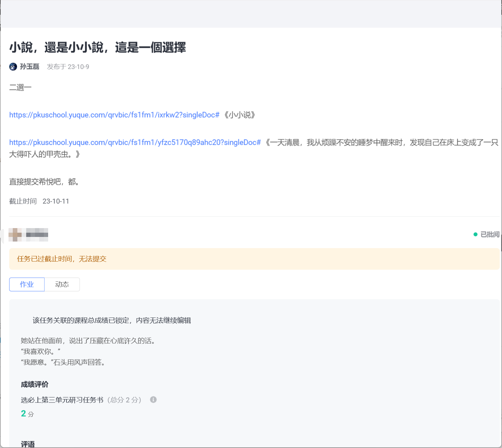Open the yuque link ending yfzc5170q89ahc20?singleDoc#

(135, 143)
